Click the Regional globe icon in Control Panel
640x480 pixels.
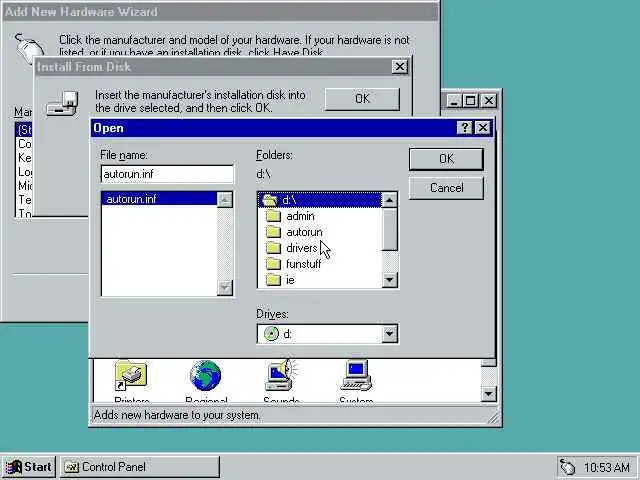coord(205,376)
